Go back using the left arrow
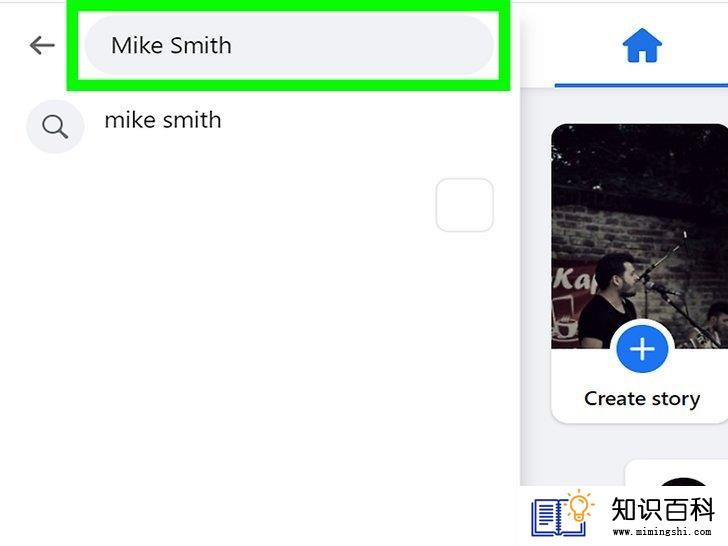 point(42,45)
